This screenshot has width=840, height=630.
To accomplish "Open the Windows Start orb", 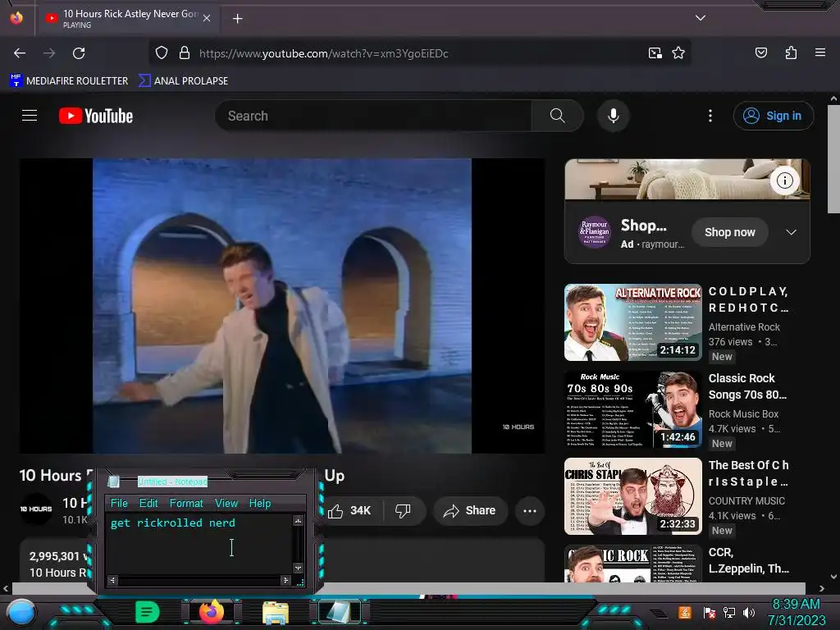I will pyautogui.click(x=21, y=613).
